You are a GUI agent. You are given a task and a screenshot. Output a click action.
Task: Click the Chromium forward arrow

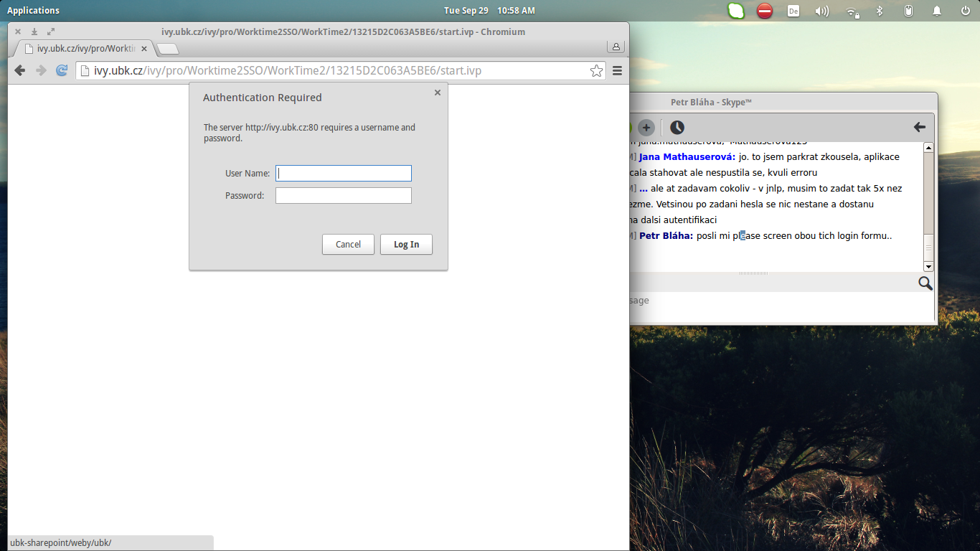tap(41, 70)
